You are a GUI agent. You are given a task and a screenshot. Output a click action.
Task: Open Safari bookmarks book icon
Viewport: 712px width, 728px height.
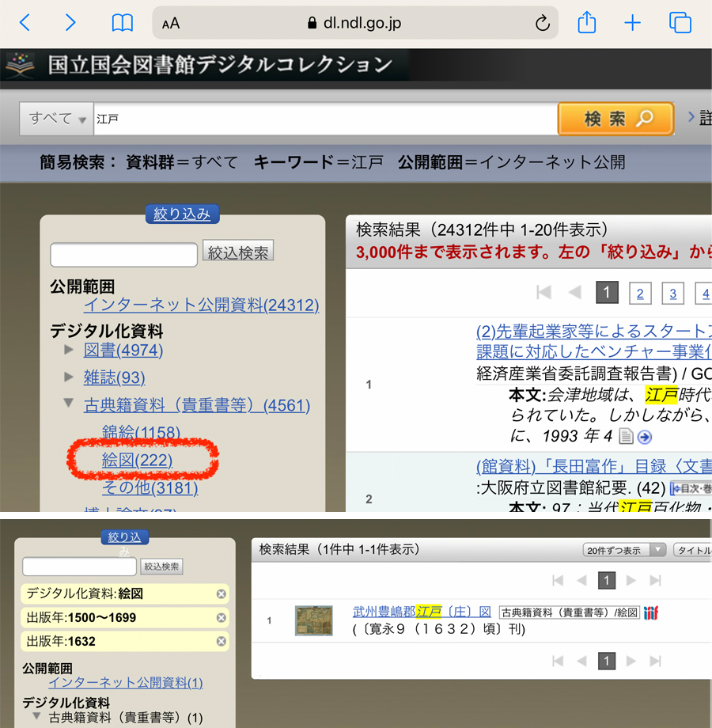[122, 23]
